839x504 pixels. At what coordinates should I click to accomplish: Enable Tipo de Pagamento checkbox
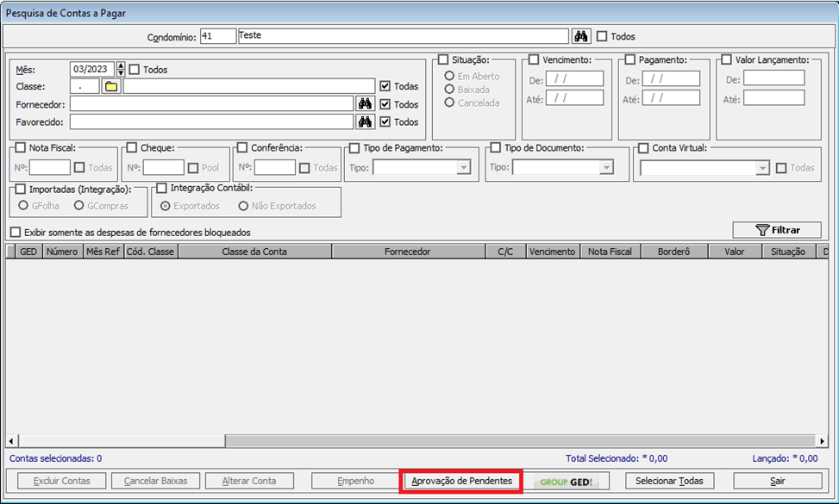tap(354, 148)
